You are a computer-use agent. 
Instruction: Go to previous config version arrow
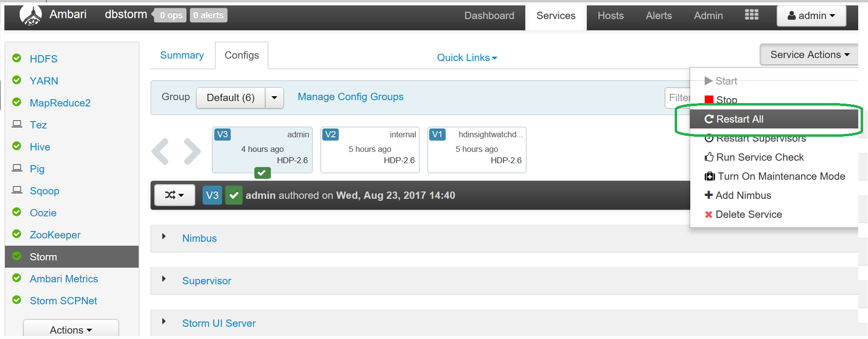coord(161,151)
